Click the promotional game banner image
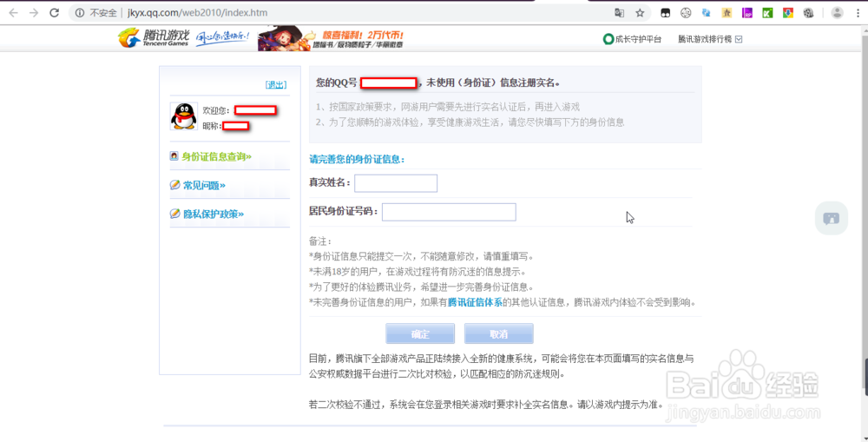868x442 pixels. pyautogui.click(x=331, y=38)
